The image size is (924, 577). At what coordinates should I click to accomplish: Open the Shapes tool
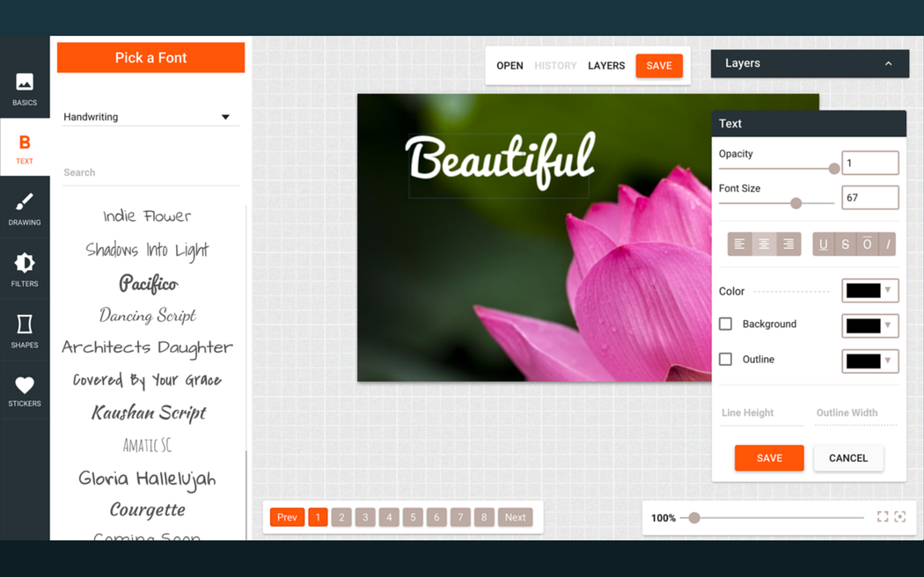click(25, 331)
